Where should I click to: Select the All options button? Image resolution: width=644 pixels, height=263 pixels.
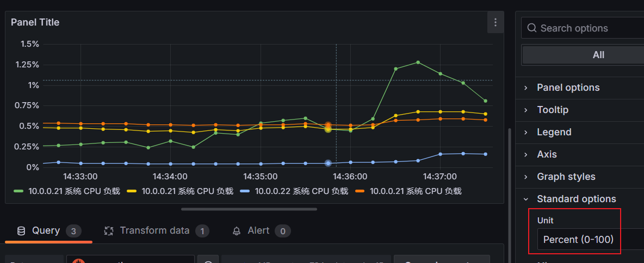598,55
